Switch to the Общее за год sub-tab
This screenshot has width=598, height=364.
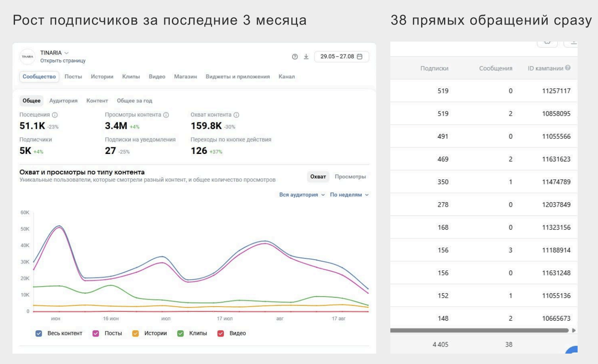(x=134, y=101)
